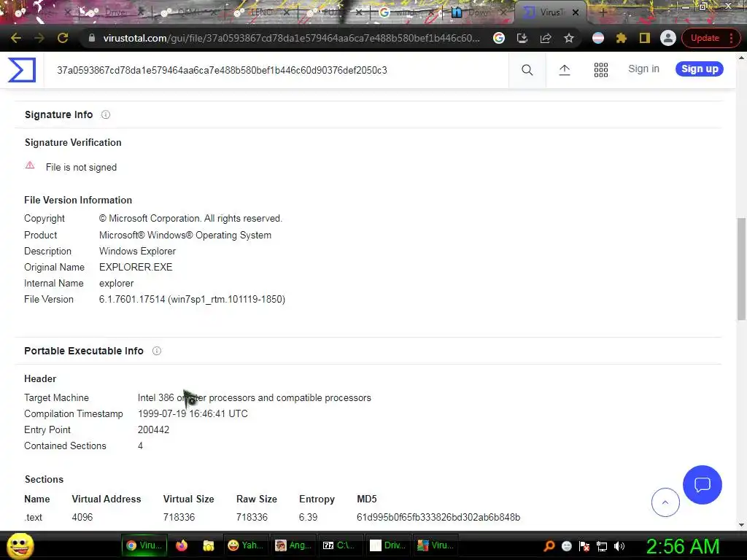Click the 2:56 AM clock
747x560 pixels.
click(682, 546)
